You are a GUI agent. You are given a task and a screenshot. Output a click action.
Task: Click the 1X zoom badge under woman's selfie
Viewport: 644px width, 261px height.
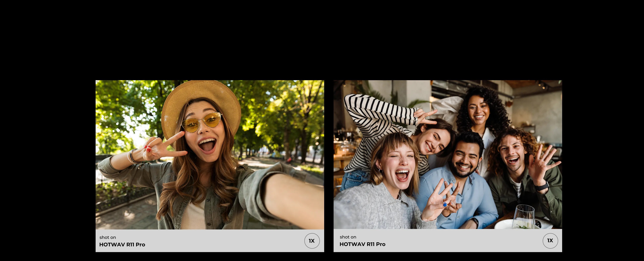pyautogui.click(x=312, y=241)
